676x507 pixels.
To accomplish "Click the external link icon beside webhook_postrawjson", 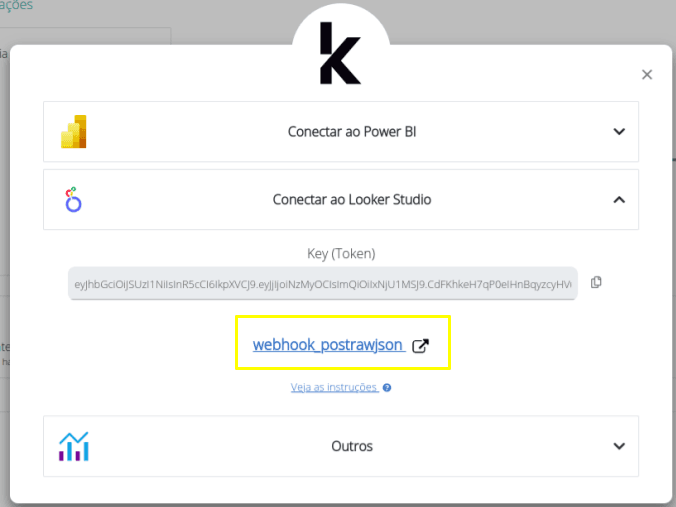I will [x=421, y=345].
